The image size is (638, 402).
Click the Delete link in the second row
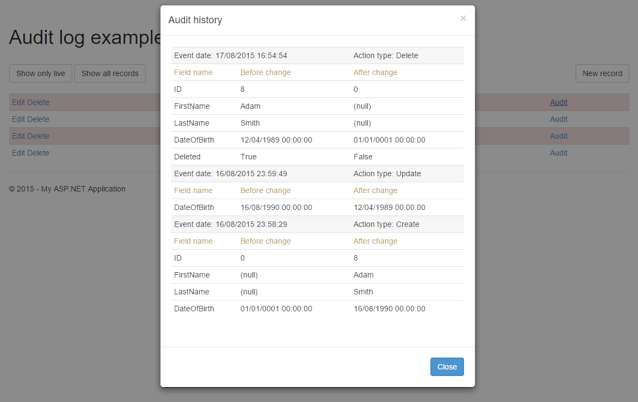[x=38, y=119]
